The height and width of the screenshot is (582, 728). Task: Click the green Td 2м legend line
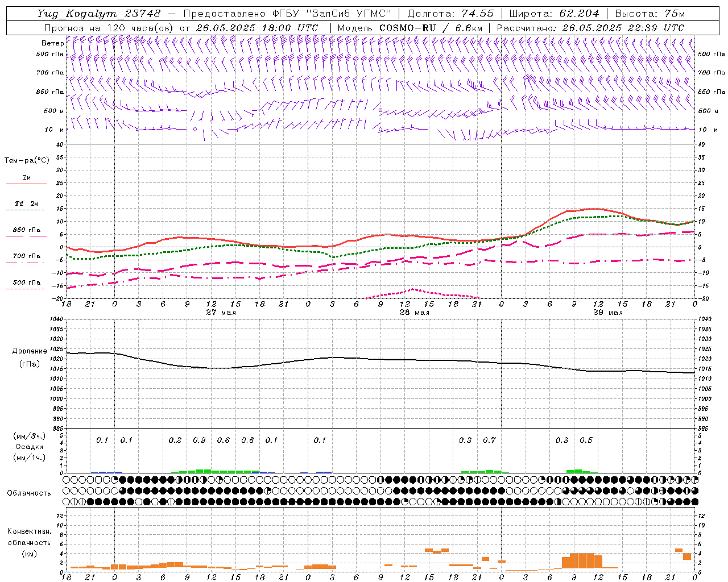[26, 210]
